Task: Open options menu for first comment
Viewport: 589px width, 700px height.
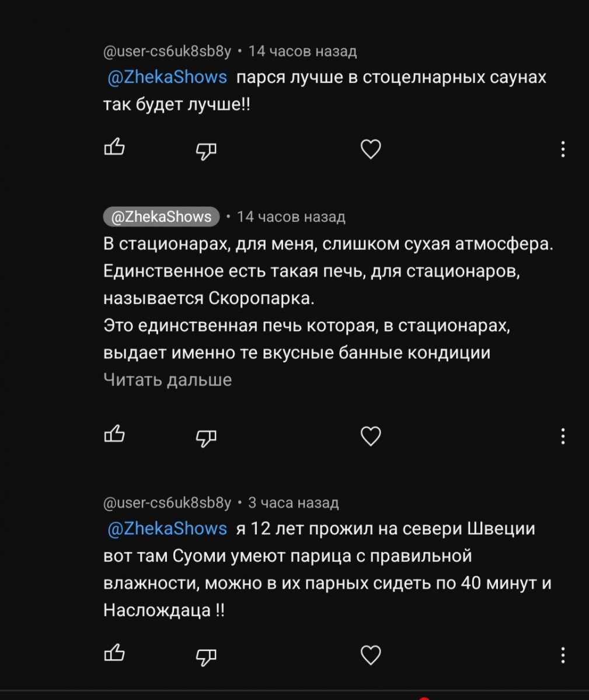Action: tap(563, 149)
